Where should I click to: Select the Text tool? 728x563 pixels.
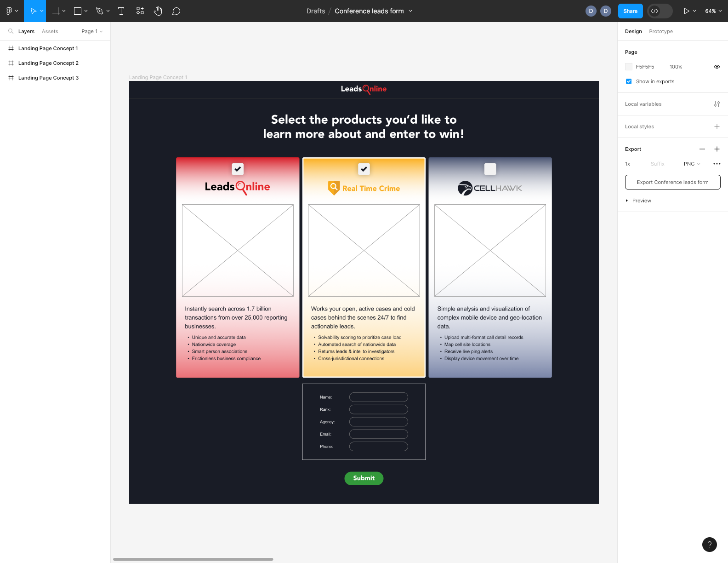121,11
